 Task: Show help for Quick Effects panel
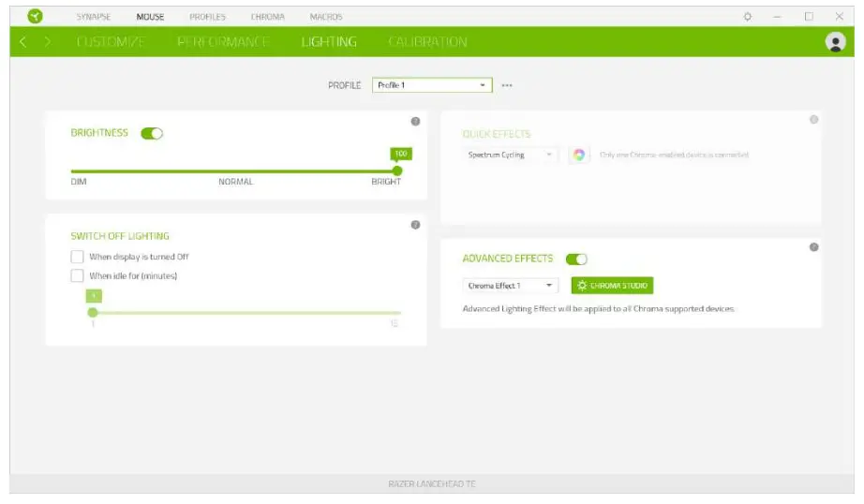click(813, 120)
